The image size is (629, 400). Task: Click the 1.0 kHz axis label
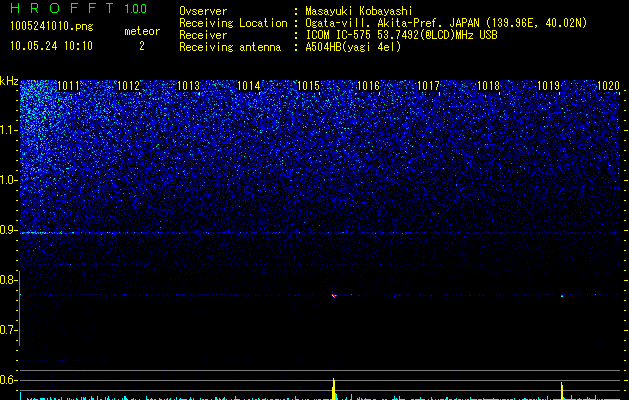[9, 180]
